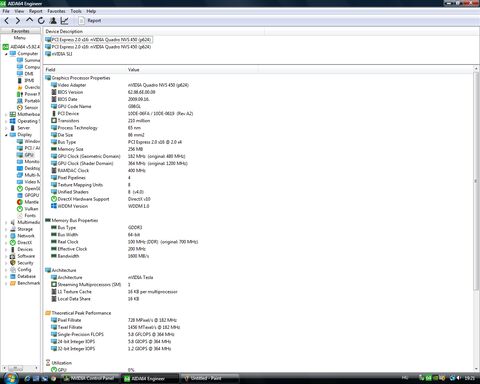480x384 pixels.
Task: Click the Device Description column header
Action: 154,31
